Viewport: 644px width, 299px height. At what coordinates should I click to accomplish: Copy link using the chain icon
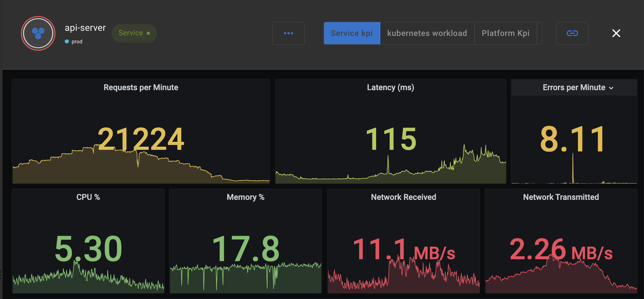(572, 33)
